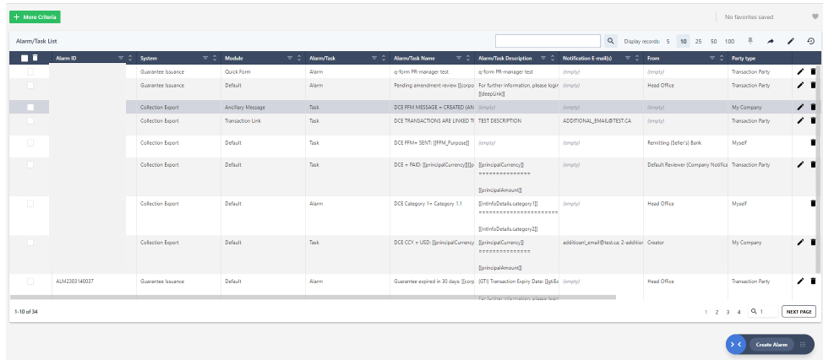This screenshot has width=833, height=362.
Task: Click the More Criteria button
Action: pos(35,17)
